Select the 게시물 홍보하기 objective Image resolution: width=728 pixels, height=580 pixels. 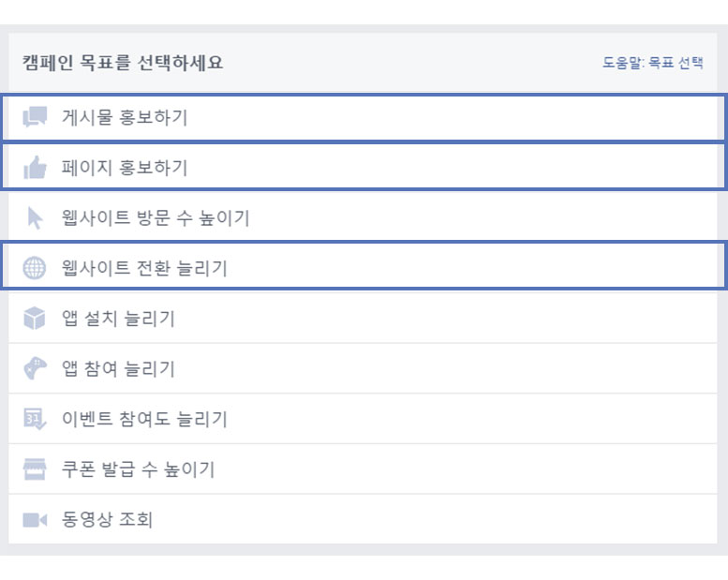coord(125,118)
